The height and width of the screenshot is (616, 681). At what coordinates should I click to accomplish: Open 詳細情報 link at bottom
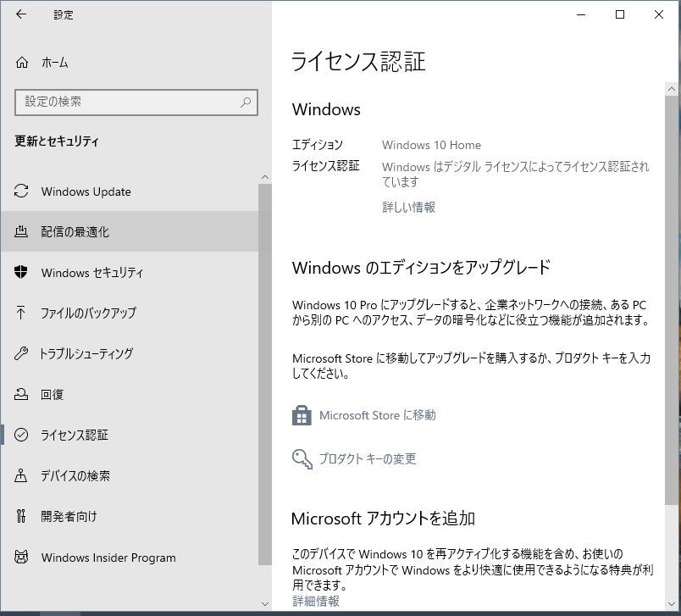coord(316,602)
